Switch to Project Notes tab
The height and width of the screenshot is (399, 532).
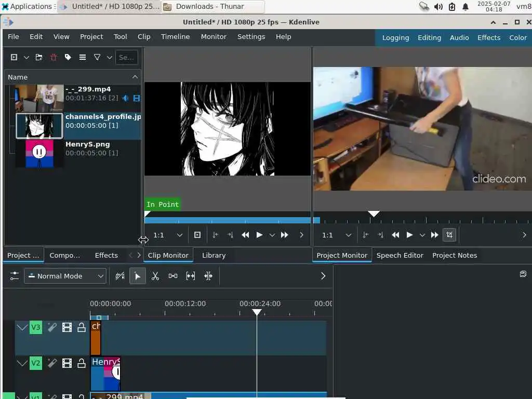tap(455, 256)
